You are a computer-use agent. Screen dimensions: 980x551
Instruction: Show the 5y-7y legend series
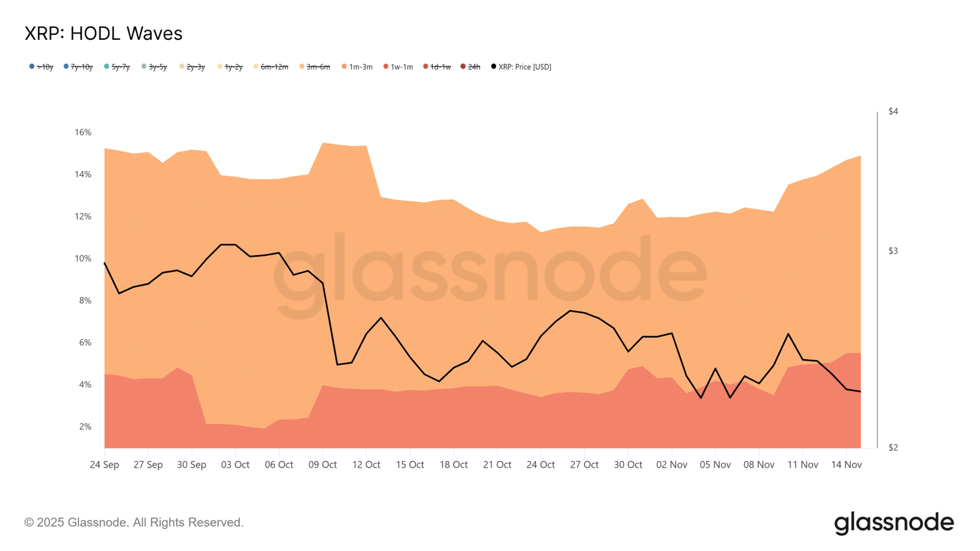(117, 67)
